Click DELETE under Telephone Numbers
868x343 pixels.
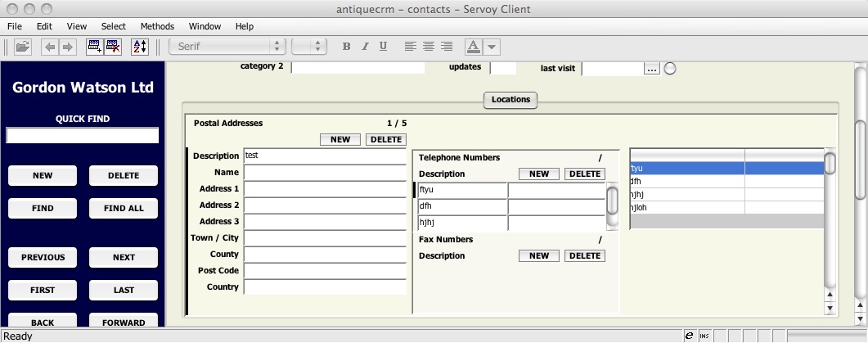[585, 174]
